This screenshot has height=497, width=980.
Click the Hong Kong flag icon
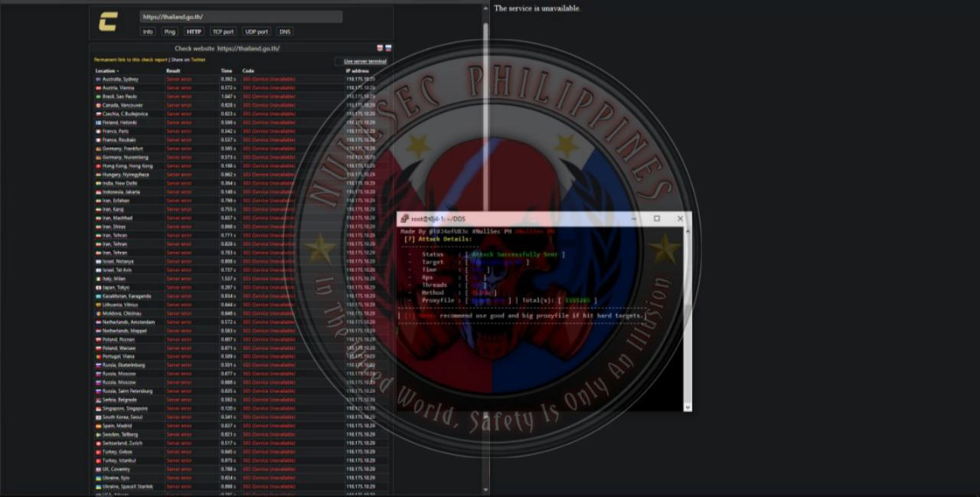coord(98,166)
